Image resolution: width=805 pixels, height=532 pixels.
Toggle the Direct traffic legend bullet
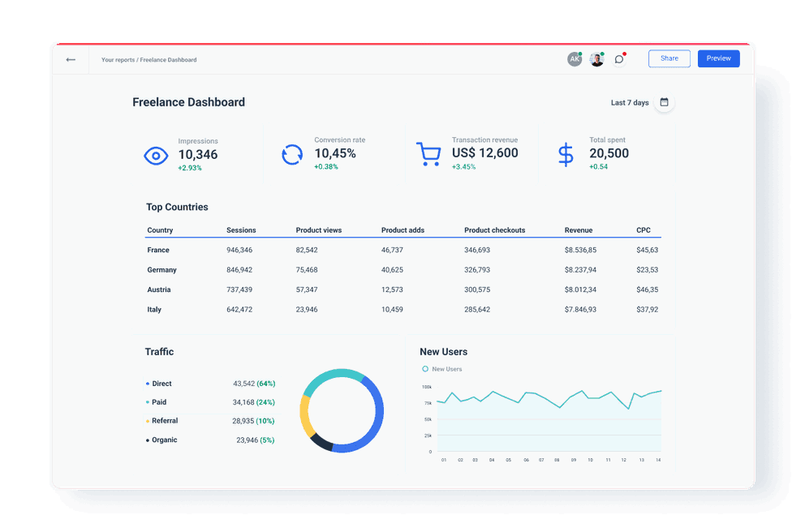point(145,384)
